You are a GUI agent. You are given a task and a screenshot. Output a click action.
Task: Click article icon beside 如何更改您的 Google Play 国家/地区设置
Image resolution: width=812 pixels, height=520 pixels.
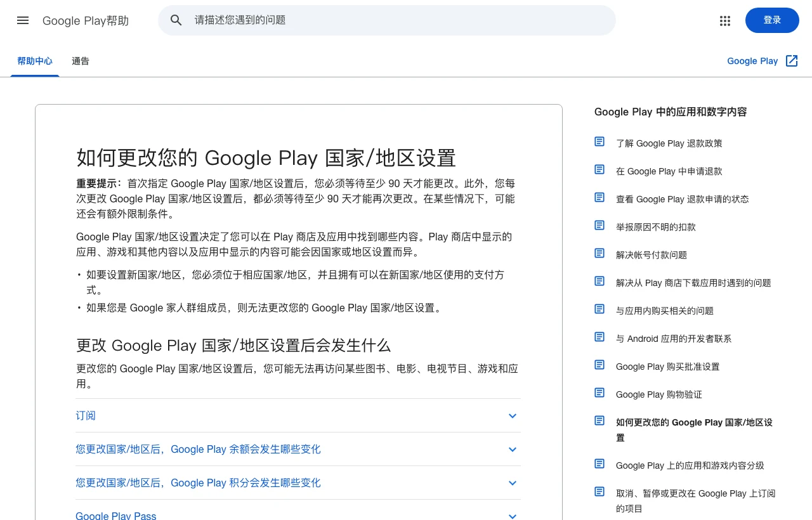tap(599, 420)
